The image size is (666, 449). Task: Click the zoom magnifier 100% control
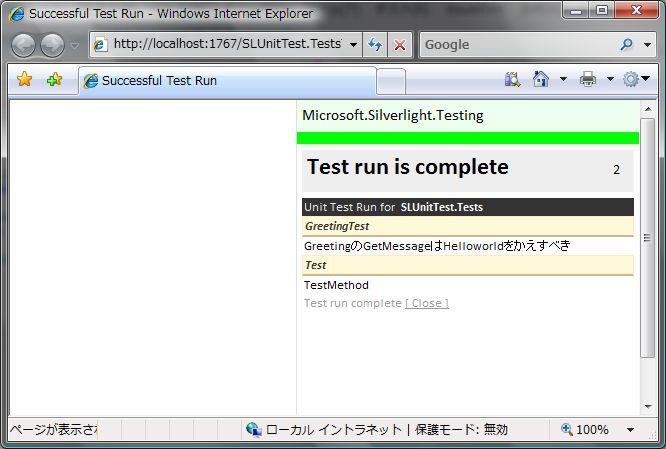[584, 429]
